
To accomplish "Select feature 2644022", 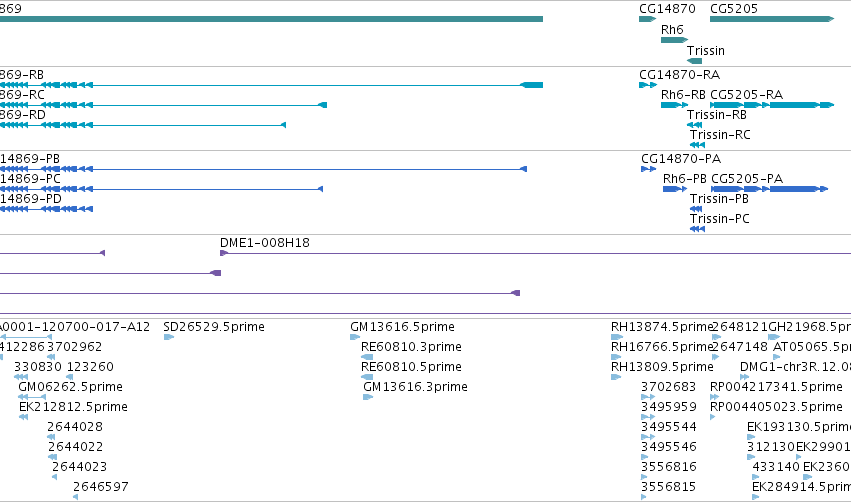I will (53, 457).
